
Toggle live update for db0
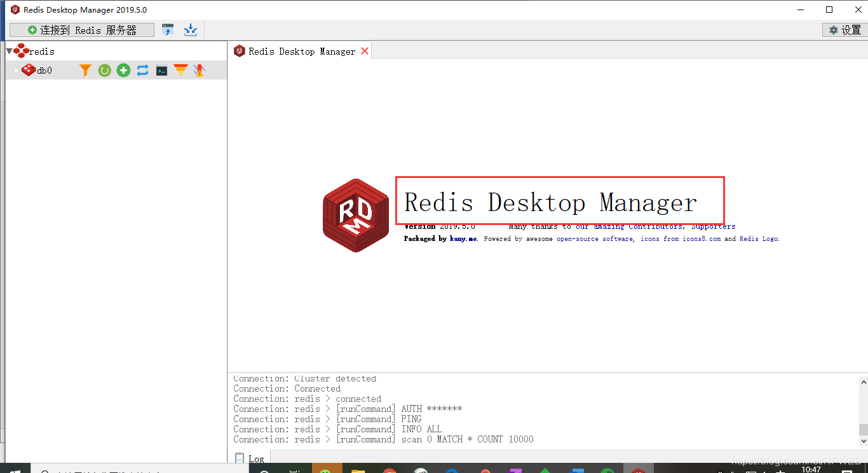click(142, 71)
